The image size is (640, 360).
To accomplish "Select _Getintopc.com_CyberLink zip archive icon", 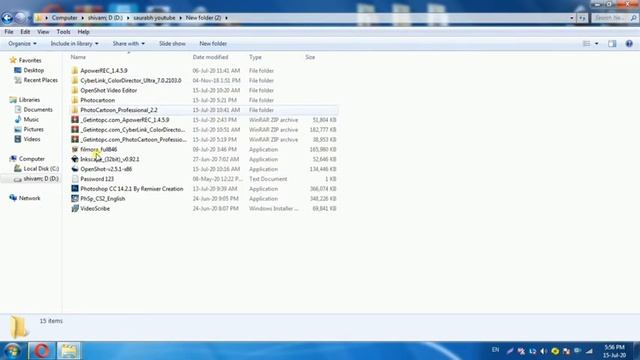I will (75, 129).
